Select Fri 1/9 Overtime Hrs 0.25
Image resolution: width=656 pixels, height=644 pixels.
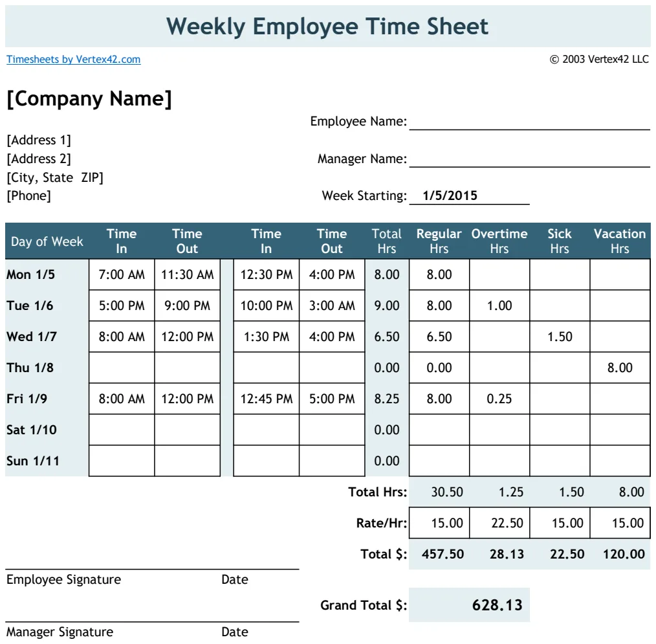[x=499, y=399]
